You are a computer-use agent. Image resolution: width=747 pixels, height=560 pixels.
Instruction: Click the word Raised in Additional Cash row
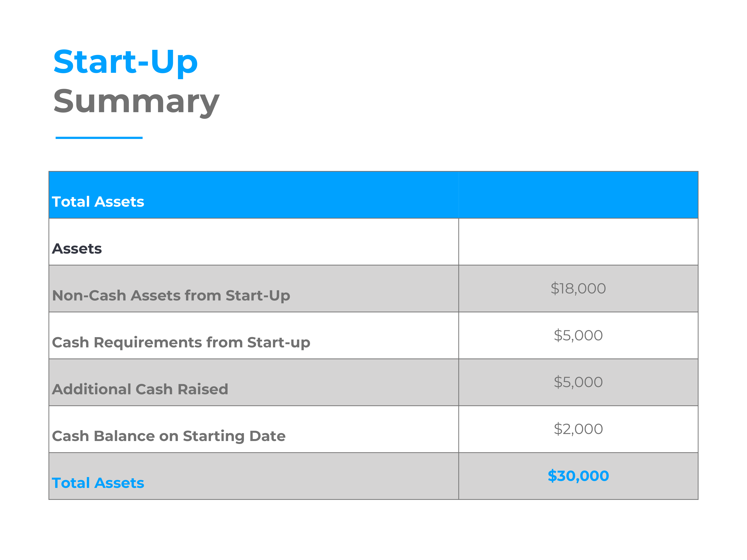click(x=203, y=389)
